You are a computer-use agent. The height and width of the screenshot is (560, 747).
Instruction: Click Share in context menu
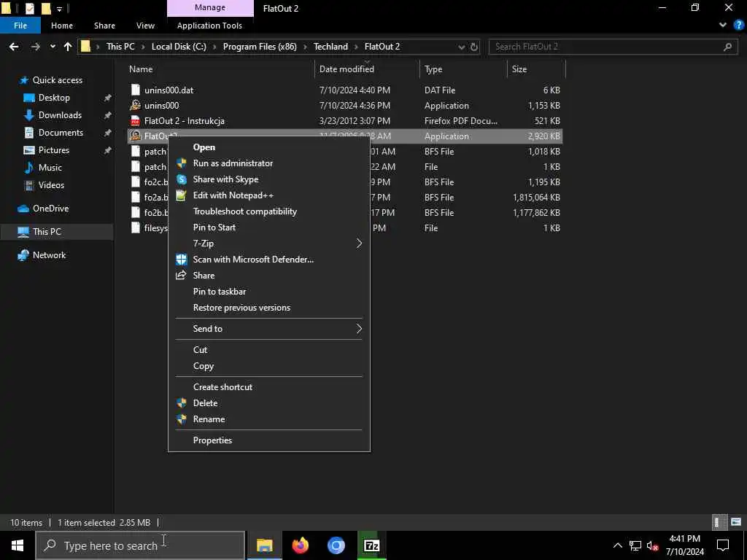[268, 276]
